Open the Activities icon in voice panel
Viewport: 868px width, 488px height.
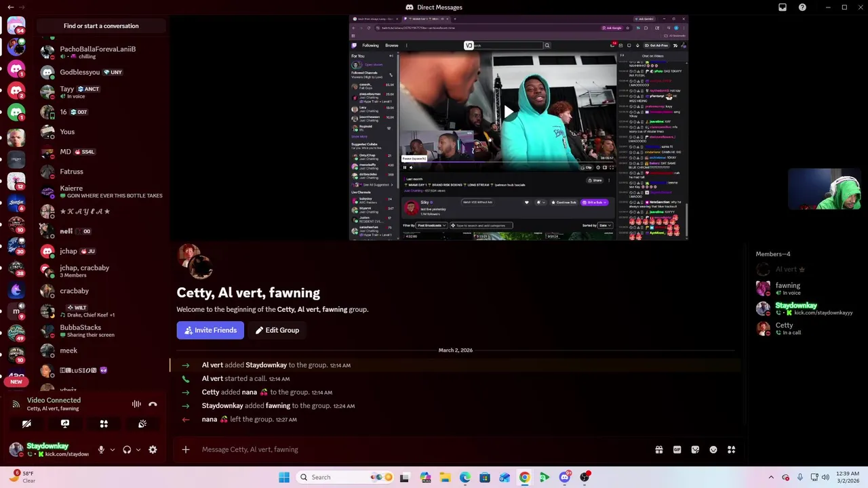pyautogui.click(x=104, y=424)
